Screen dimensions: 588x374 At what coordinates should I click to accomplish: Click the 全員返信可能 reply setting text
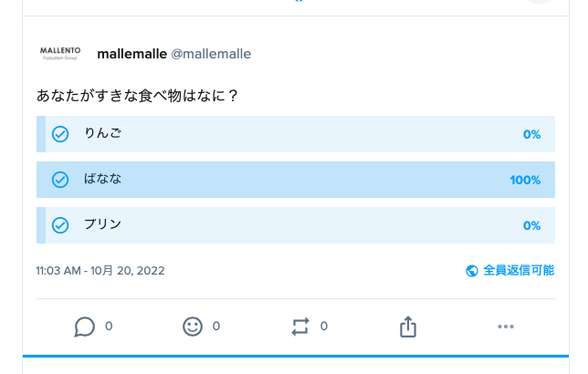click(518, 271)
